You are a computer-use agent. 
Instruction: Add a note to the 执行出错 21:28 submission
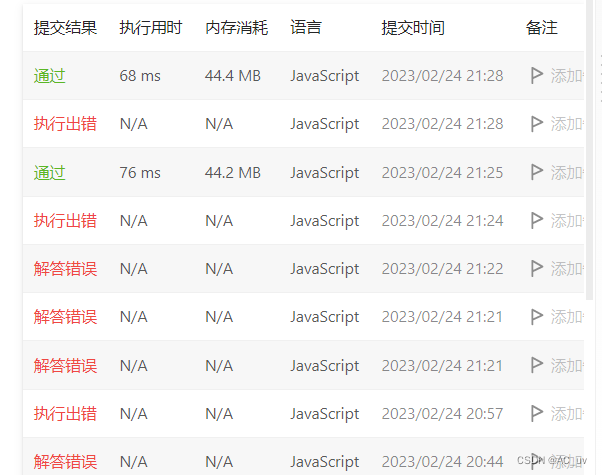pyautogui.click(x=567, y=124)
